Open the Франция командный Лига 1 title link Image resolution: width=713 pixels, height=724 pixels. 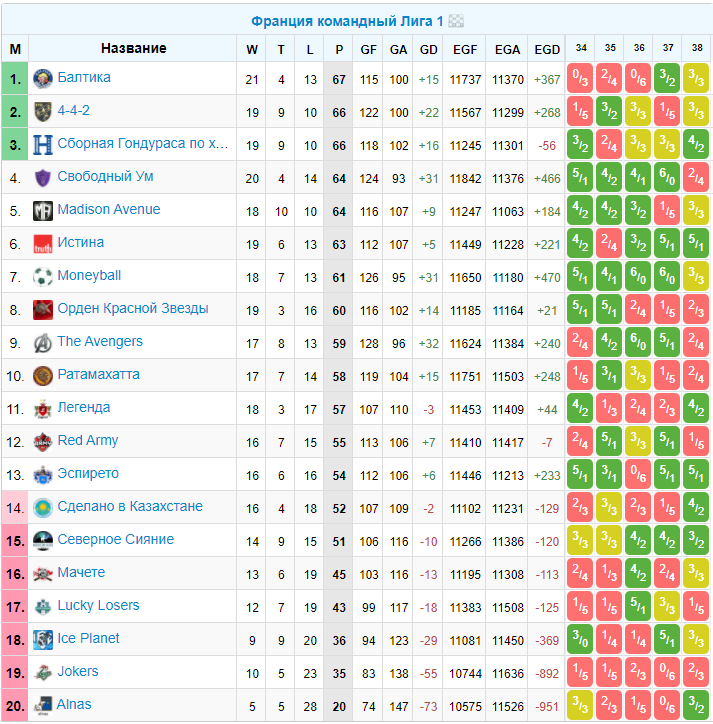(347, 21)
